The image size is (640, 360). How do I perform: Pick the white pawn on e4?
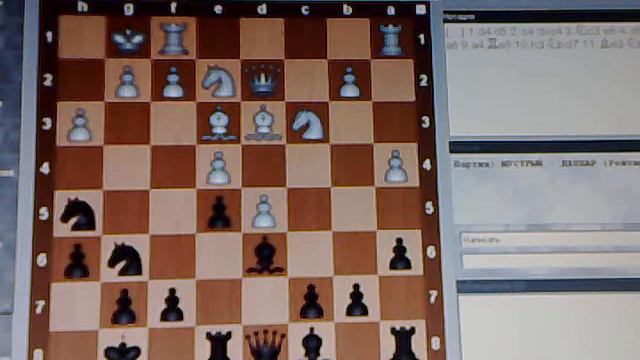218,168
